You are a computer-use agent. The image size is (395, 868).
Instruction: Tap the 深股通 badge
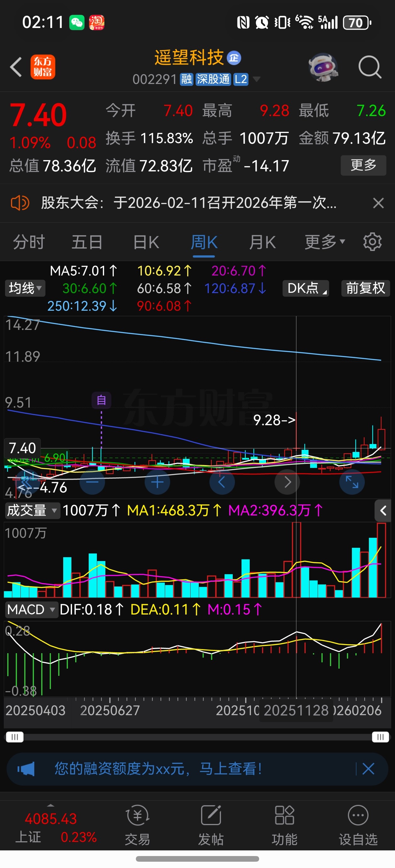(213, 80)
